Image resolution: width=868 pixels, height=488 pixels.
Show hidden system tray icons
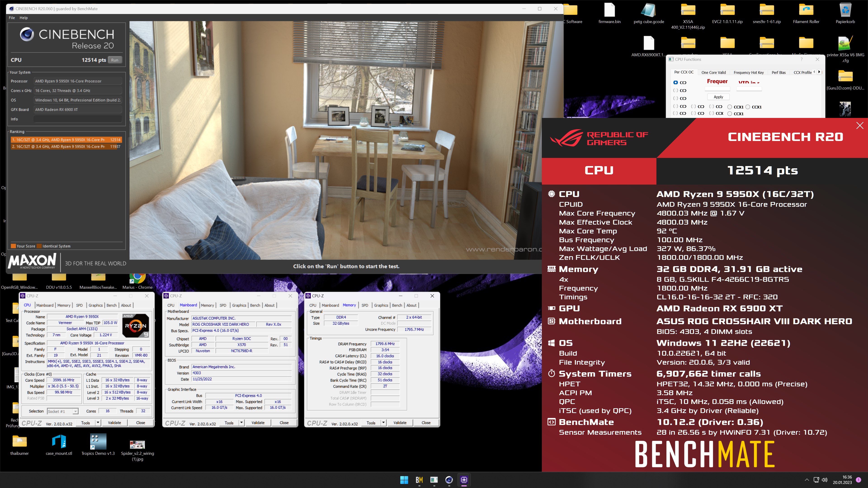[x=807, y=480]
